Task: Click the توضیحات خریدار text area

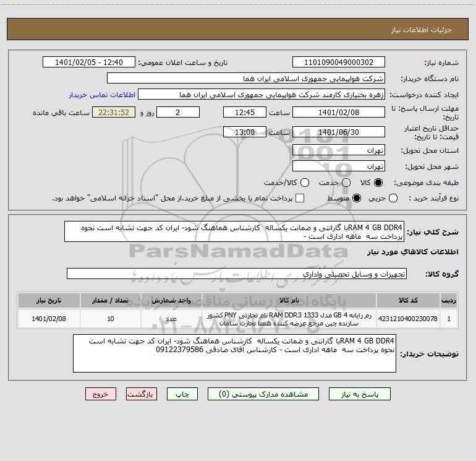Action: point(234,353)
